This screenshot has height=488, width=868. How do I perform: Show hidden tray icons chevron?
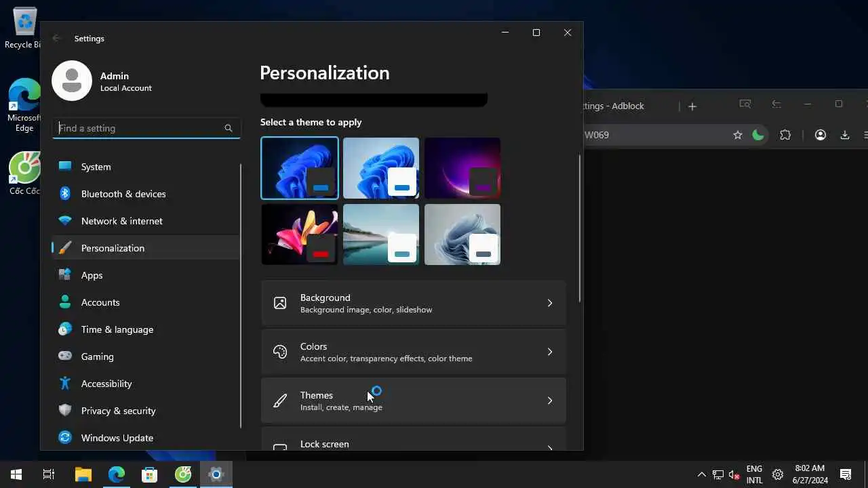coord(702,474)
